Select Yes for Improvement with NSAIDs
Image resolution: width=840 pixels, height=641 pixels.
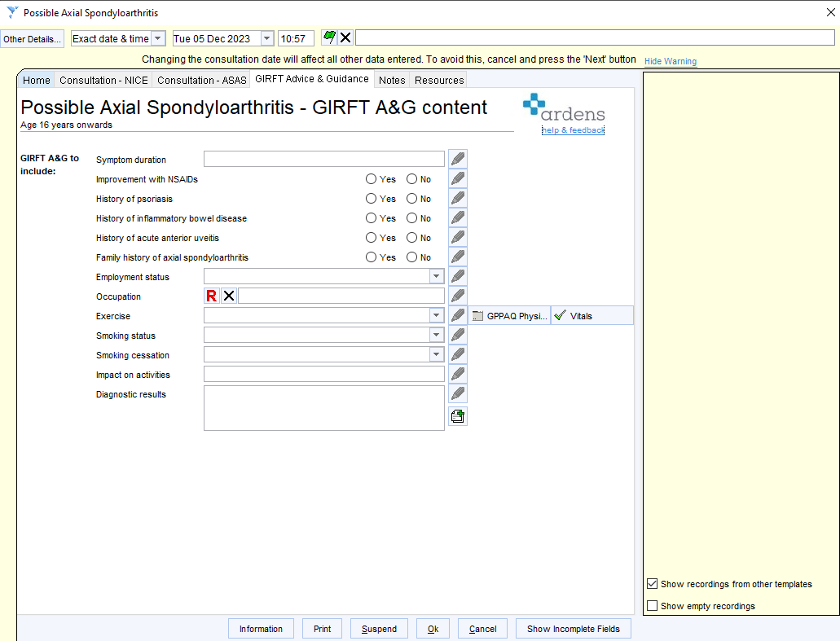371,179
